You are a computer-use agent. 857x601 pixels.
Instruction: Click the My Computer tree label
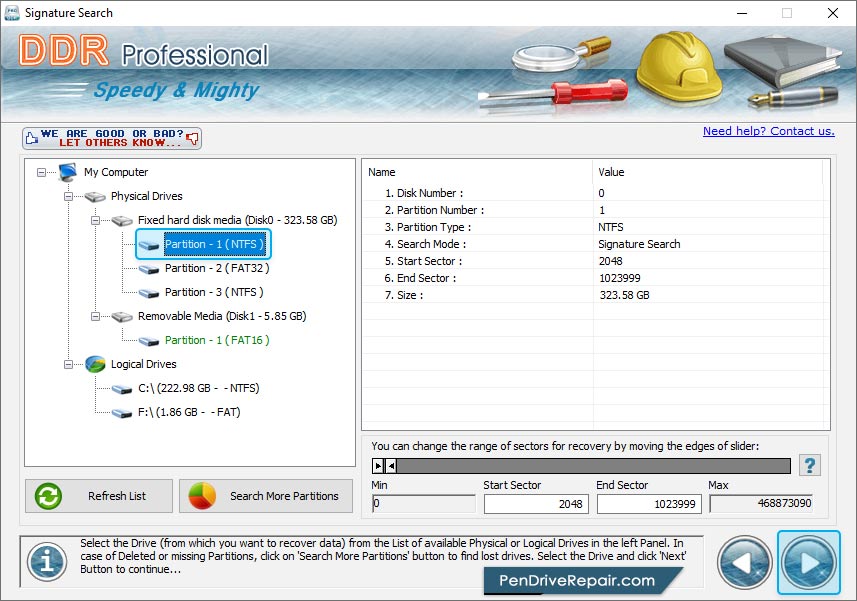click(116, 172)
